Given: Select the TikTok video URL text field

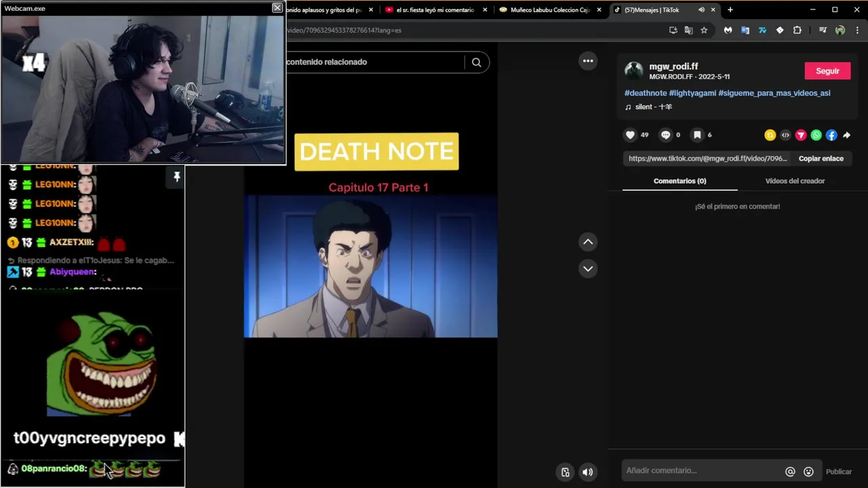Looking at the screenshot, I should click(707, 159).
